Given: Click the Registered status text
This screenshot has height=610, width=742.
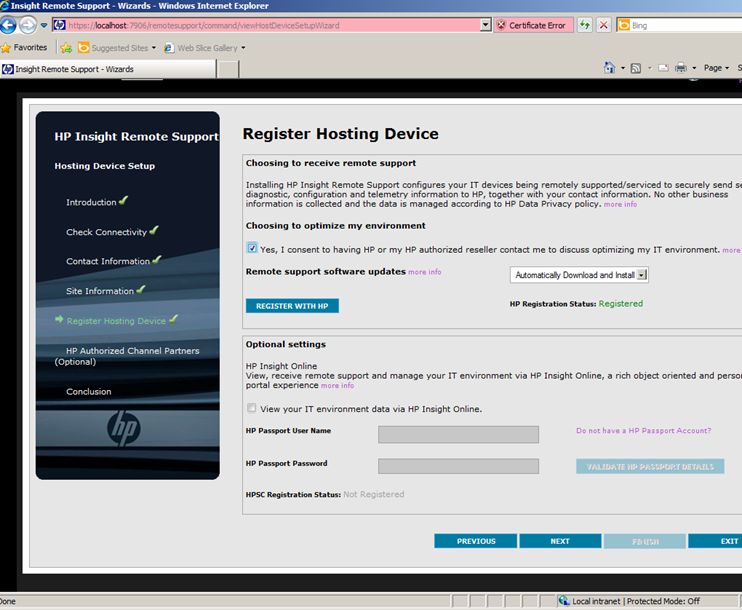Looking at the screenshot, I should (620, 304).
